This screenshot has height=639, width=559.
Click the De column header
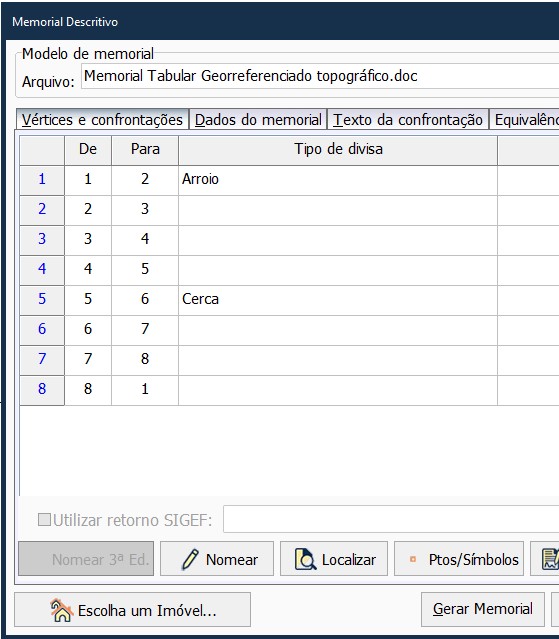click(88, 150)
